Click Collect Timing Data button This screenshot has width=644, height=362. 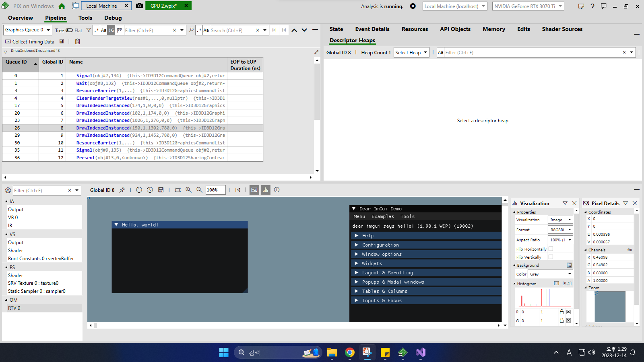29,41
